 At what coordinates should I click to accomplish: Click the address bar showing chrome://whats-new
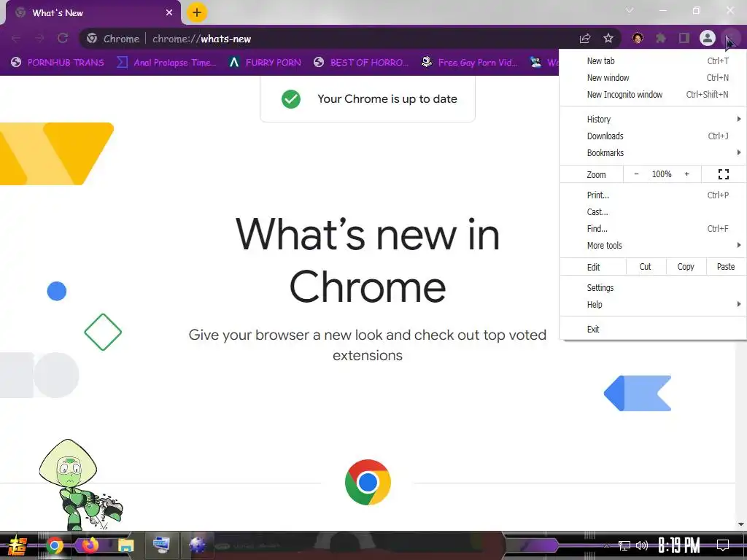(349, 39)
